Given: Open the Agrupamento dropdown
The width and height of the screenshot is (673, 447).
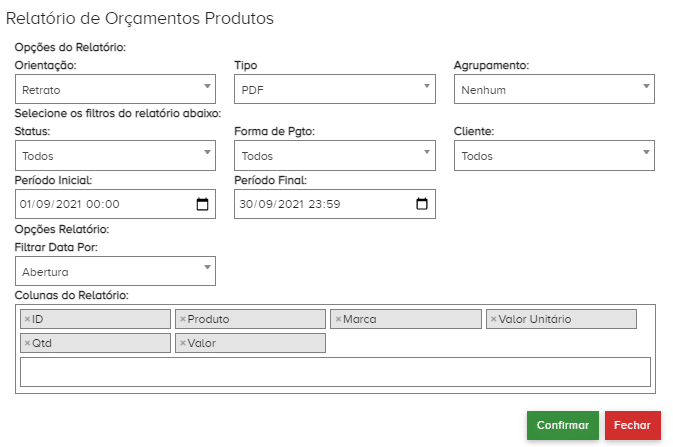Looking at the screenshot, I should pos(555,89).
